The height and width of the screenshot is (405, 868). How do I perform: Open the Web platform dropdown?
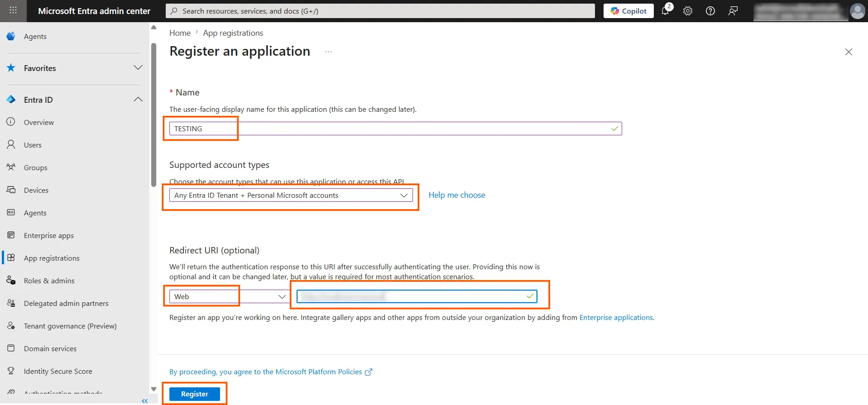click(x=230, y=296)
